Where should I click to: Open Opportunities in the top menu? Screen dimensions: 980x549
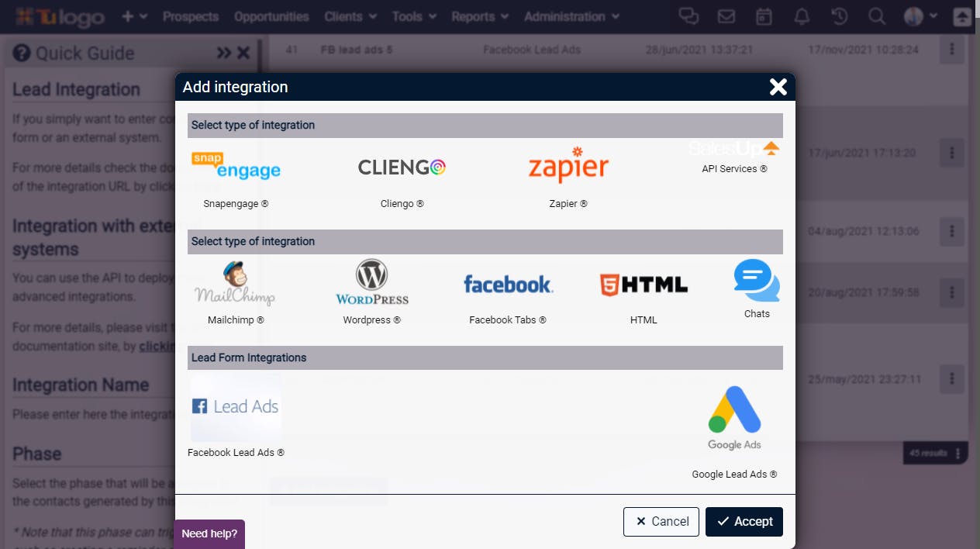(271, 16)
